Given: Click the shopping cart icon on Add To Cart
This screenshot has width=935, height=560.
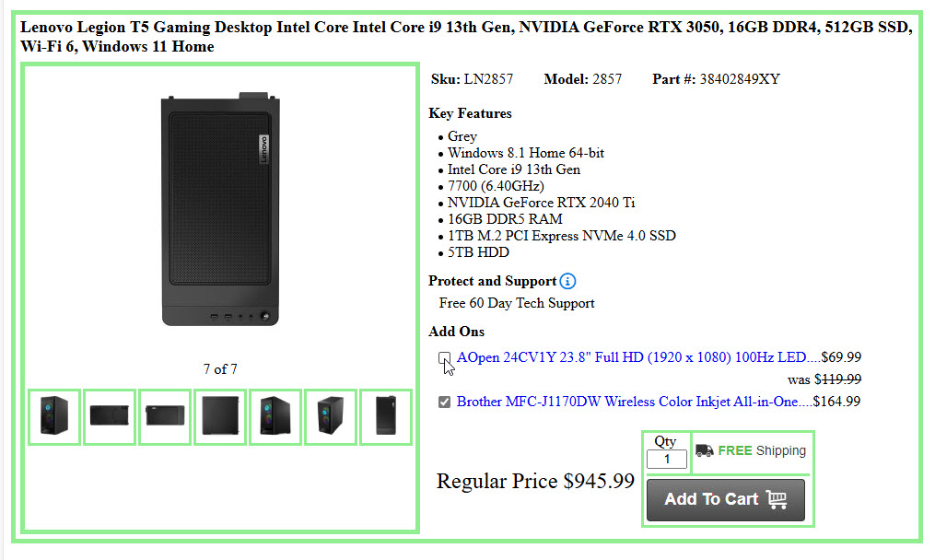Looking at the screenshot, I should click(777, 499).
